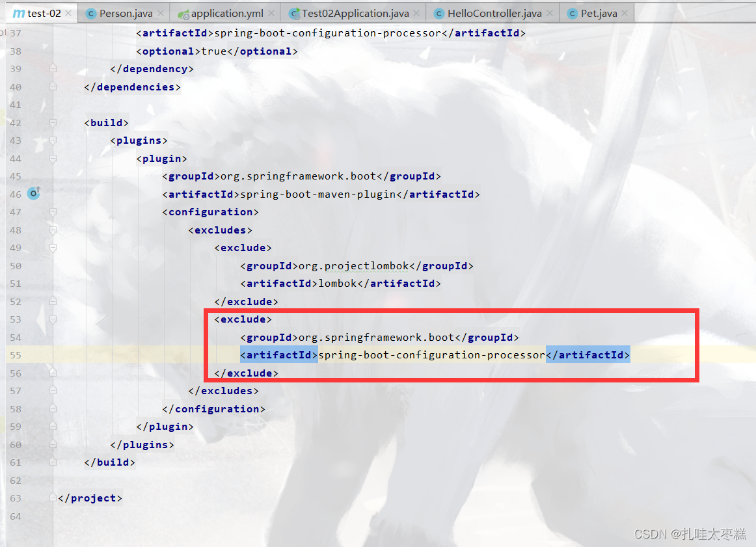Click fold end marker at line 58
The height and width of the screenshot is (547, 756).
click(x=53, y=408)
